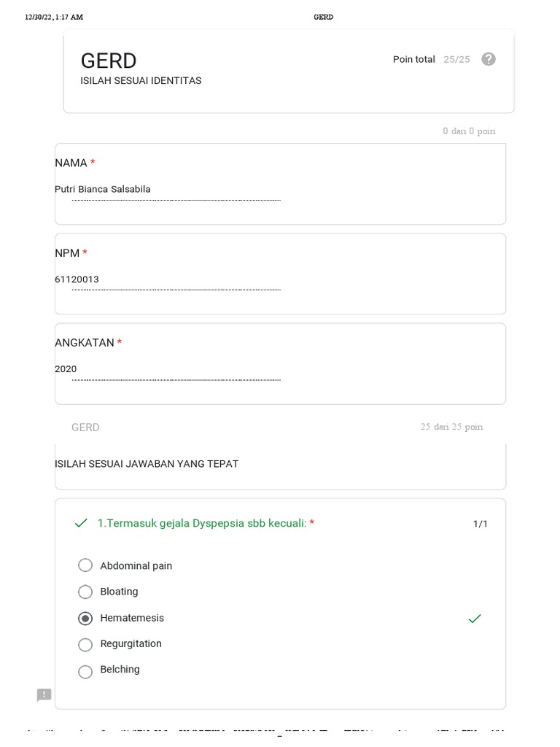Click the '0 dari 0 poin' label
Viewport: 560px width, 747px height.
pyautogui.click(x=469, y=131)
